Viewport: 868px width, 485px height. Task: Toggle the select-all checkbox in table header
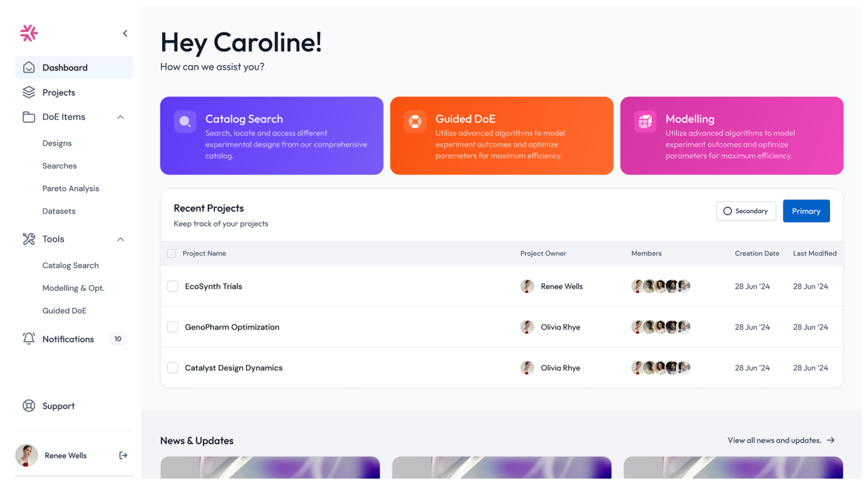coord(172,253)
